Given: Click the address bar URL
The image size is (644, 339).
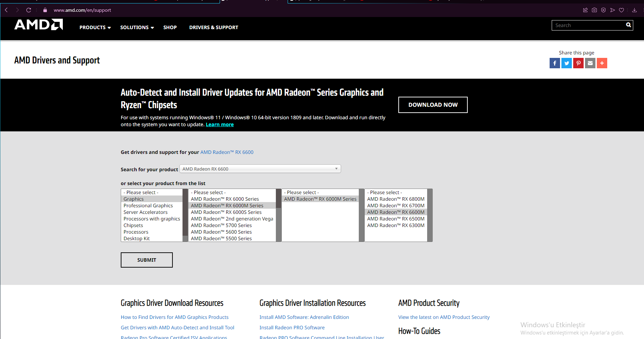Looking at the screenshot, I should tap(82, 10).
